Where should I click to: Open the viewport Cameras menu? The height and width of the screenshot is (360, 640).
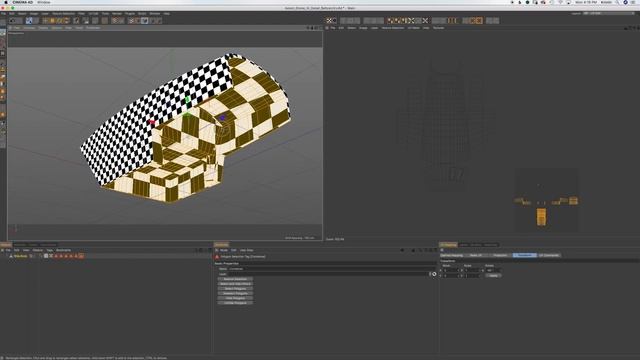click(x=29, y=28)
